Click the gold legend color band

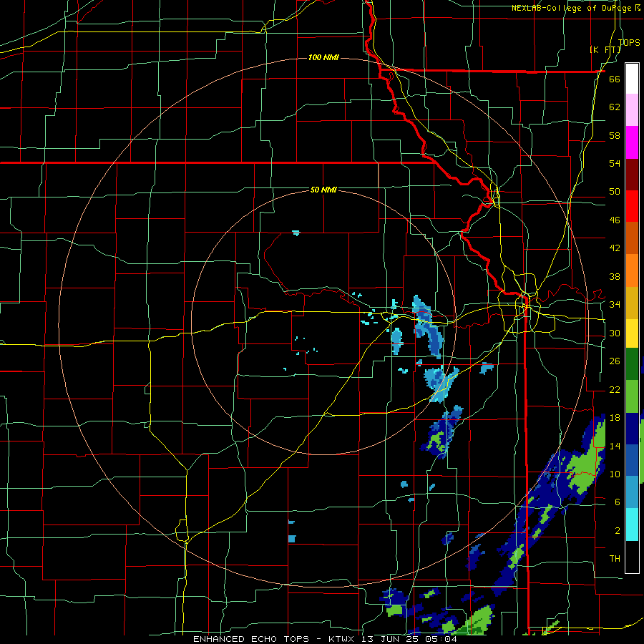(x=632, y=303)
